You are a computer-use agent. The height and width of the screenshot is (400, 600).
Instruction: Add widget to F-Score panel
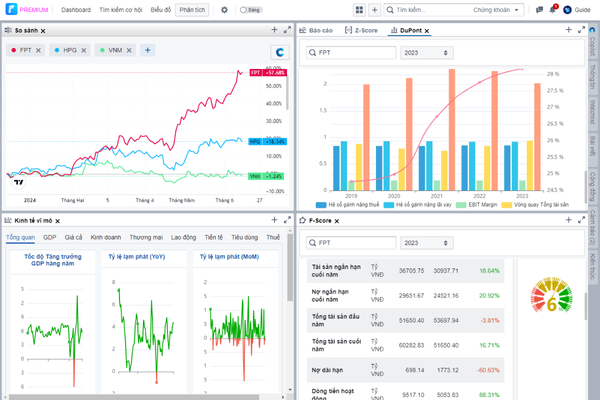point(568,220)
